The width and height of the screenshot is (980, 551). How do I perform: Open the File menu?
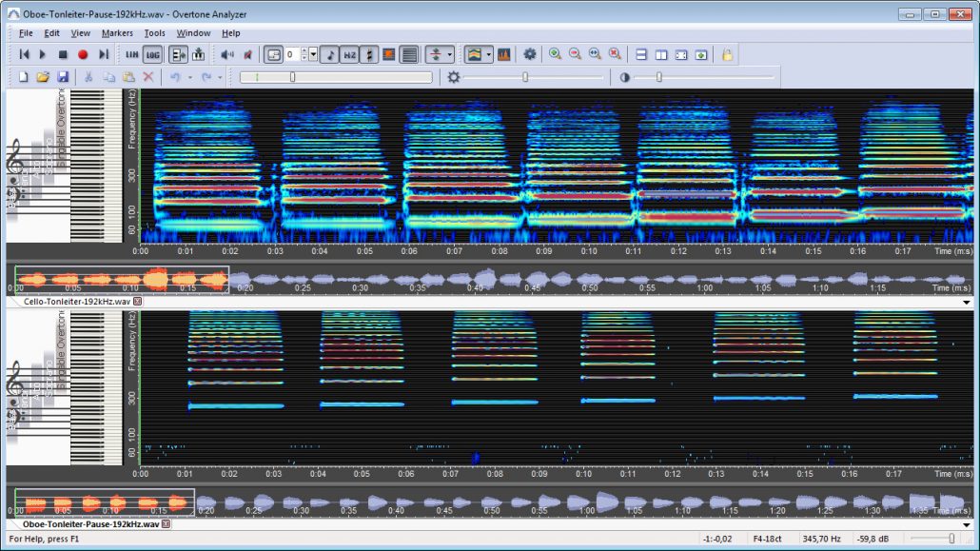point(26,33)
